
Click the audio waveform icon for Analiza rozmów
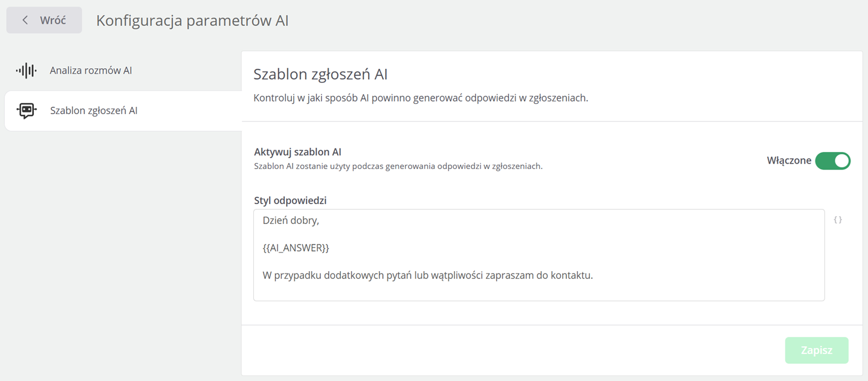pos(26,71)
